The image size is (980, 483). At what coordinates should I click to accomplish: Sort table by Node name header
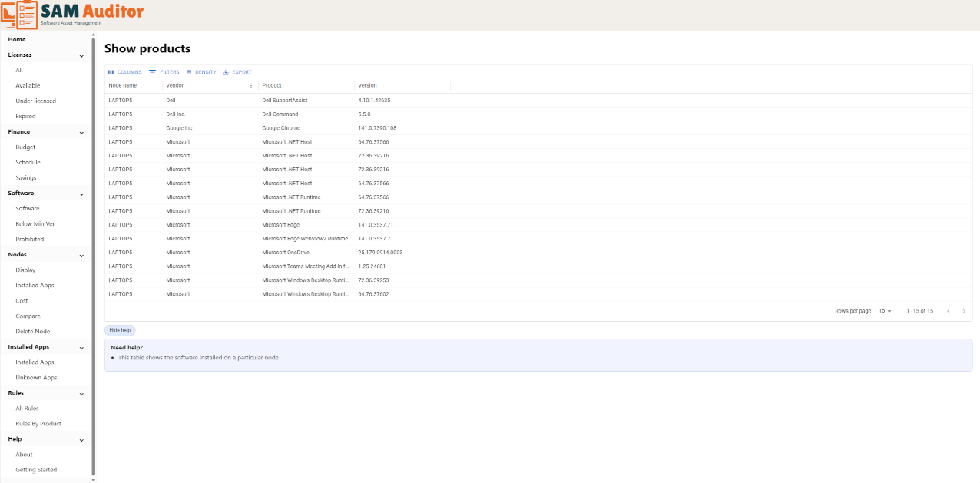(123, 86)
